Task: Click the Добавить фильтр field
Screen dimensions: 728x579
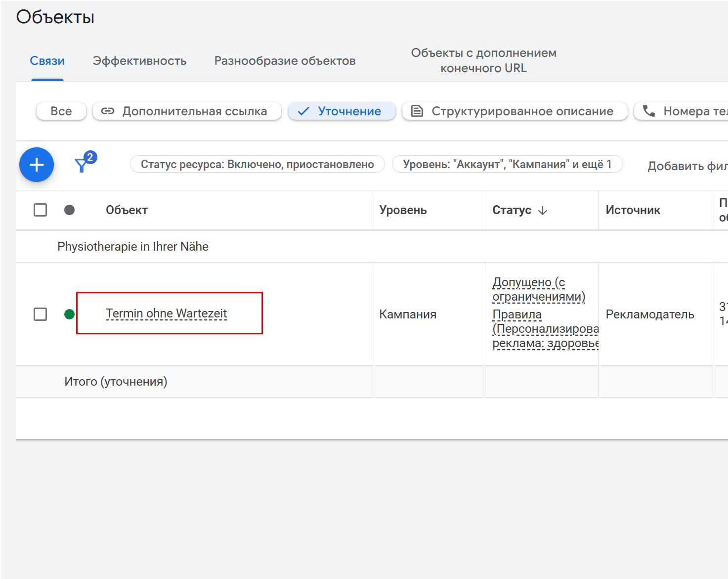Action: pyautogui.click(x=687, y=166)
